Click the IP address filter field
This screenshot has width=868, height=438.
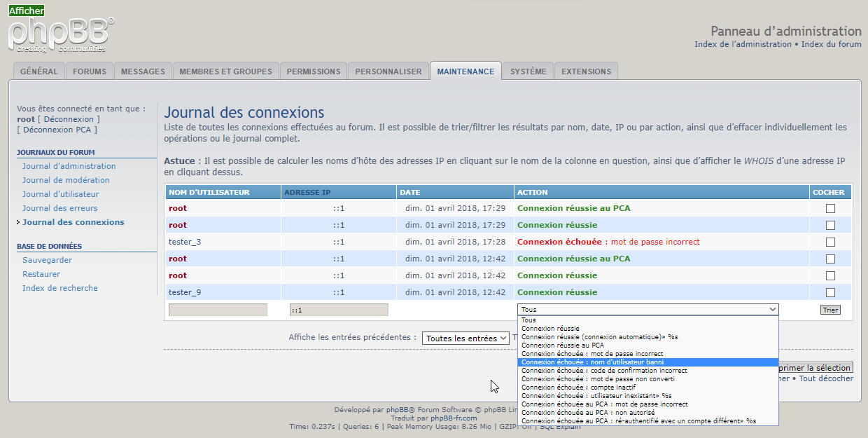339,310
